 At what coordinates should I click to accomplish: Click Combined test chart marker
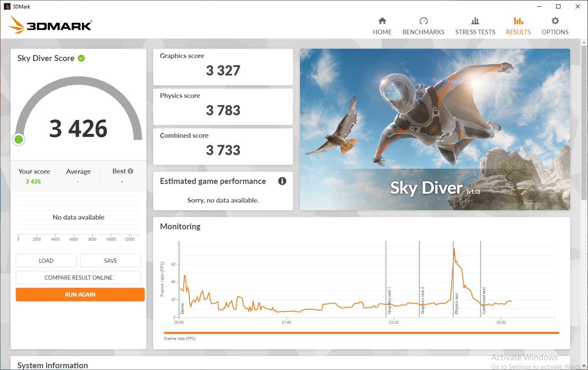(484, 300)
